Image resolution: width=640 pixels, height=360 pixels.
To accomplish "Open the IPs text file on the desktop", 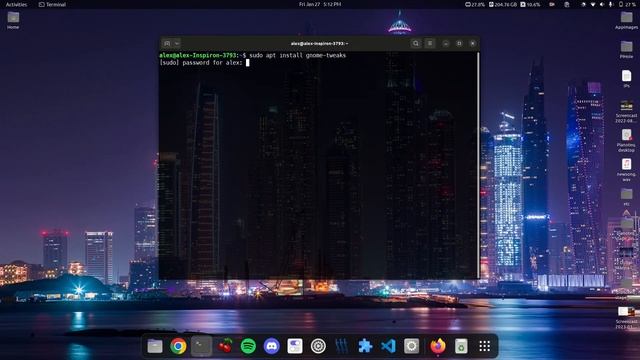I will coord(626,79).
